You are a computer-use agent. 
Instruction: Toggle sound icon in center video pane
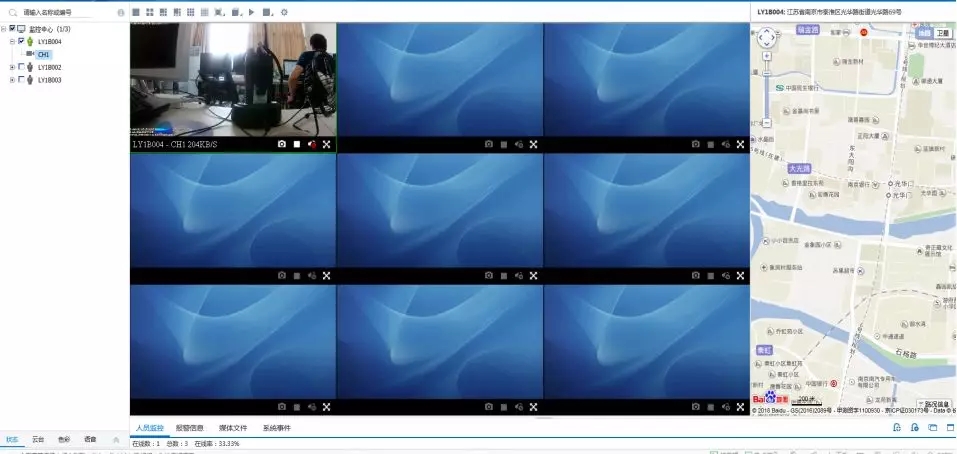519,275
